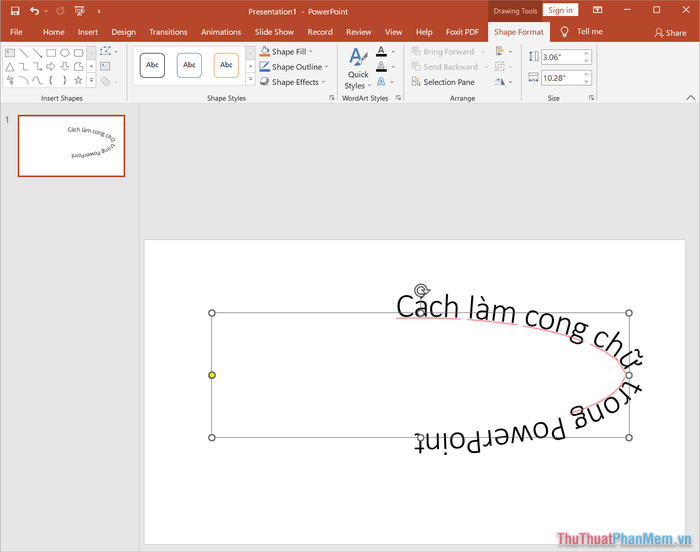Screen dimensions: 700x552
Task: Select the Right Brace shape
Action: pyautogui.click(x=65, y=80)
